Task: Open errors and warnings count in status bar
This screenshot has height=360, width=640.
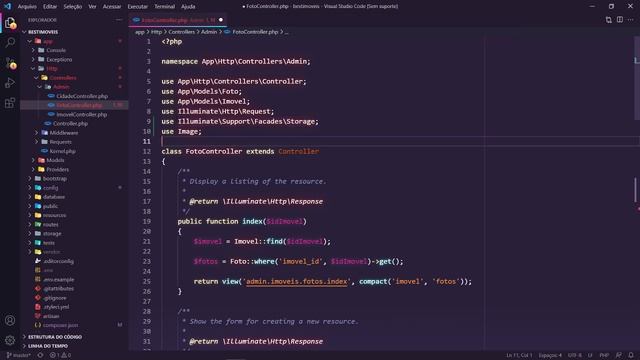Action: pyautogui.click(x=60, y=355)
